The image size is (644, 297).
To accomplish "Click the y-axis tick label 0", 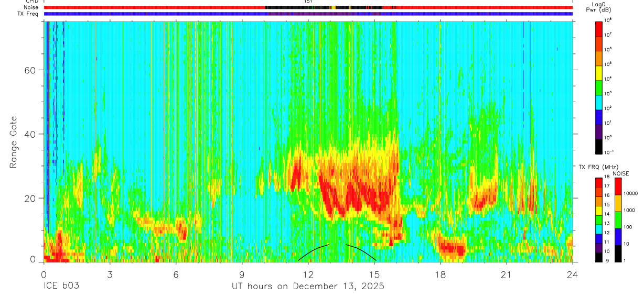I will coord(33,260).
